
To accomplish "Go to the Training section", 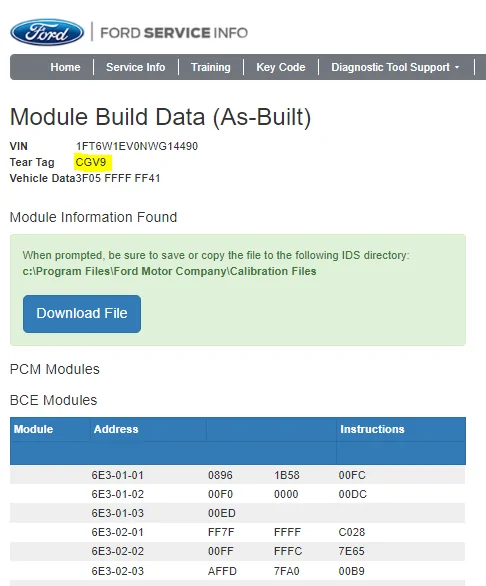I will tap(211, 67).
